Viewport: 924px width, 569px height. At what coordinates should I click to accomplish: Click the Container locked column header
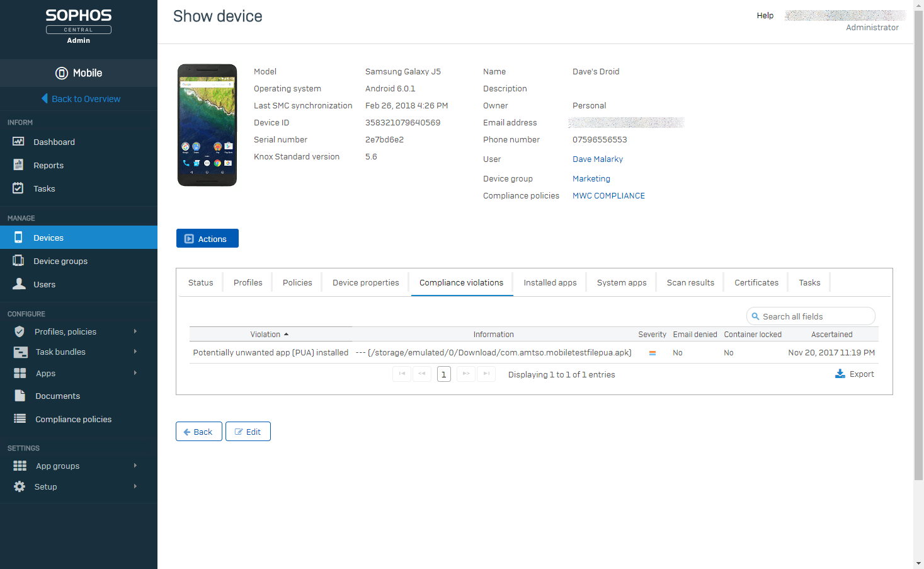tap(753, 334)
